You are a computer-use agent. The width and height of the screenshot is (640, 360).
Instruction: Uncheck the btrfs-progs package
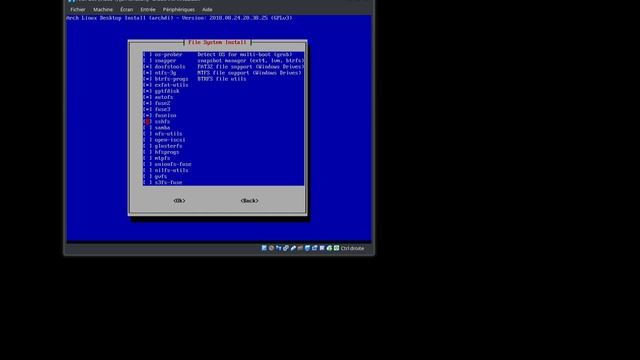click(x=148, y=79)
